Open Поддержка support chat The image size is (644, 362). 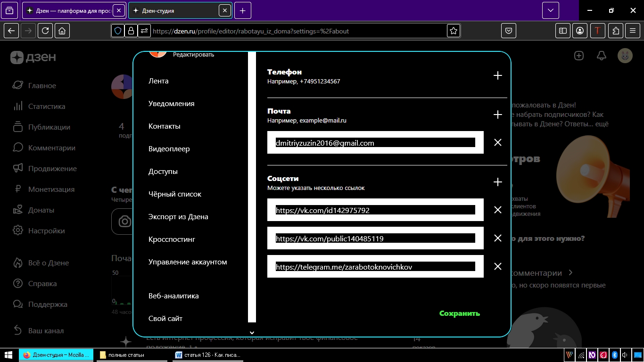click(40, 304)
